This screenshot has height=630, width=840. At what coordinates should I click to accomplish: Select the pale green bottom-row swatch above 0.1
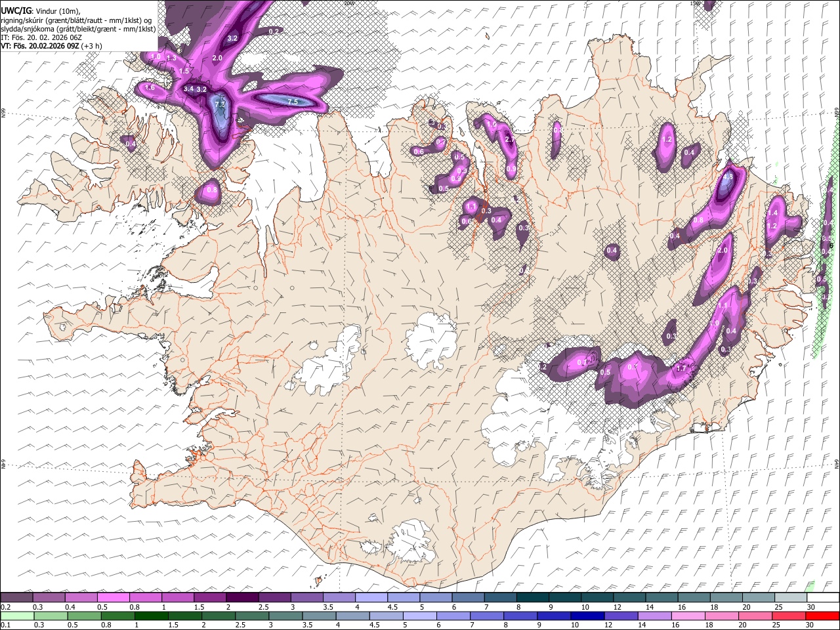point(17,616)
